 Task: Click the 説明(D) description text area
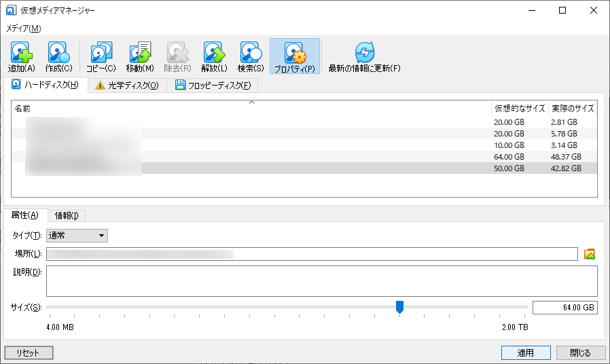pyautogui.click(x=322, y=281)
